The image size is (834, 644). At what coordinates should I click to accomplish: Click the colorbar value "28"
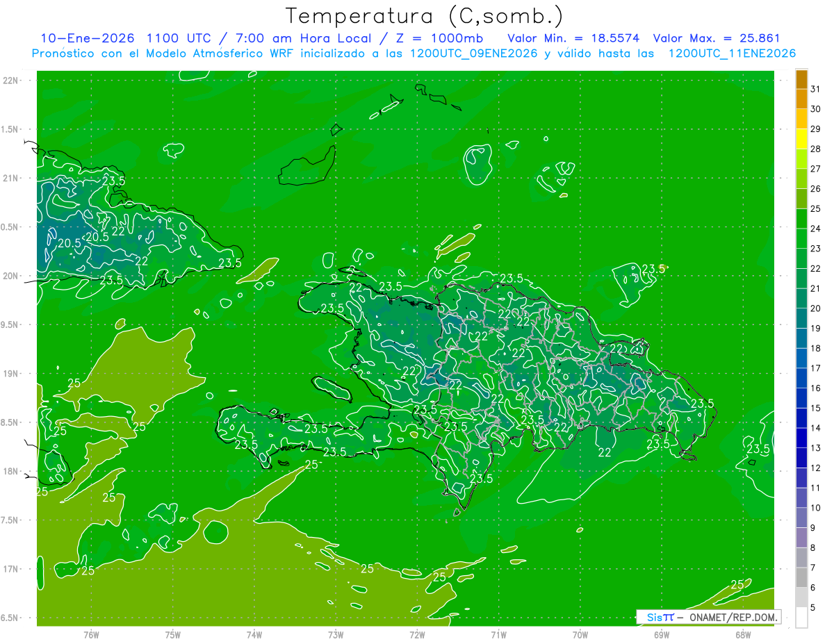[x=815, y=149]
